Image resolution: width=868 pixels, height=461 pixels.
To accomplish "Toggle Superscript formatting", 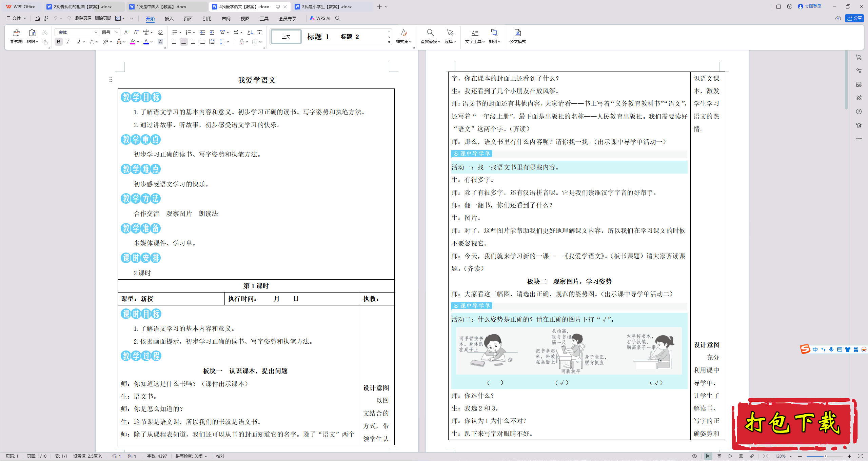I will pyautogui.click(x=105, y=42).
